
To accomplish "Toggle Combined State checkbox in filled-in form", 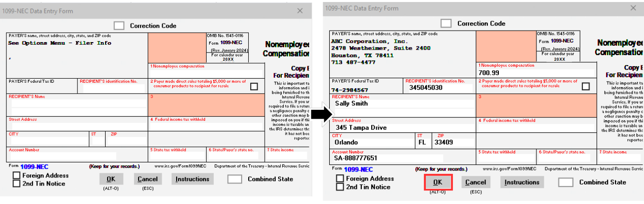I will [565, 182].
